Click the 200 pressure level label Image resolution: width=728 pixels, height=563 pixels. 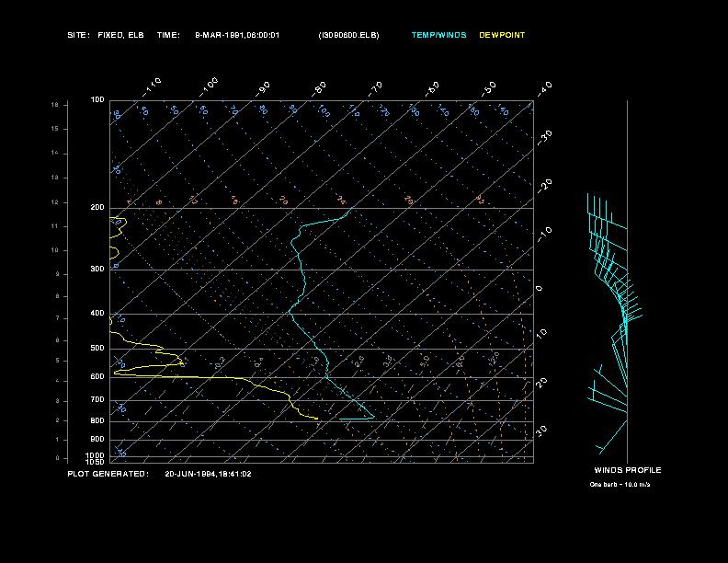[x=97, y=208]
